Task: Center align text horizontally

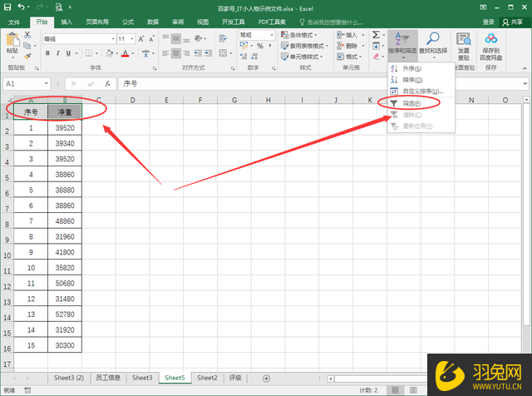Action: pos(175,53)
